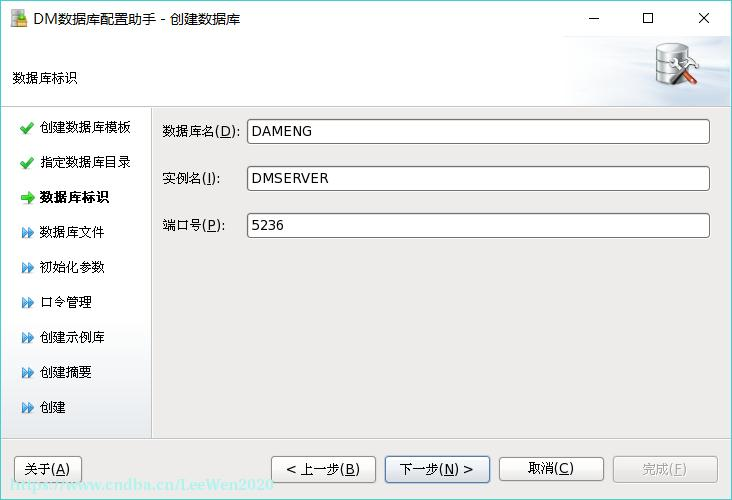Go to the 口令管理 step

66,302
